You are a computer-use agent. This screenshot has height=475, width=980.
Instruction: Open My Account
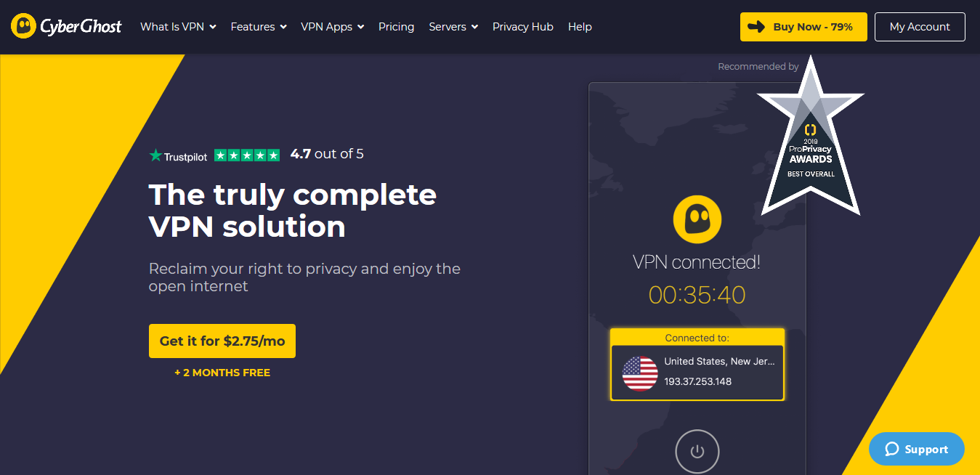click(x=920, y=27)
